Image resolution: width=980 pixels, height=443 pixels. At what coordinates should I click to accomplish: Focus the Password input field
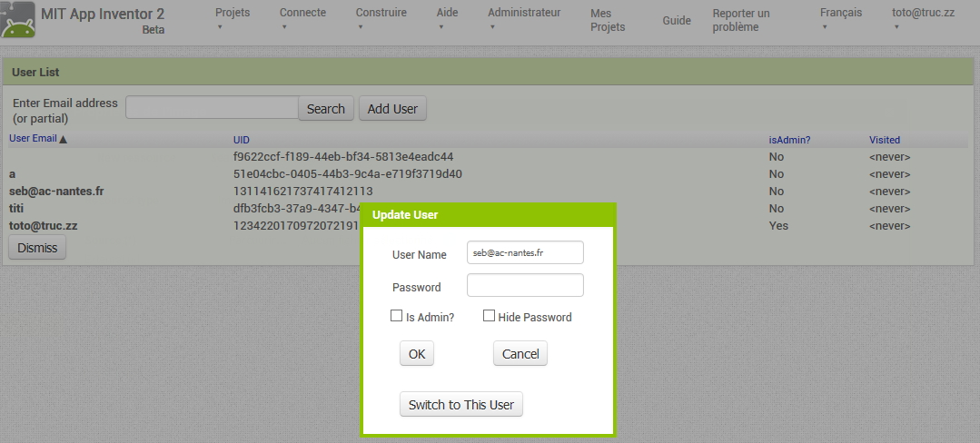(x=525, y=286)
